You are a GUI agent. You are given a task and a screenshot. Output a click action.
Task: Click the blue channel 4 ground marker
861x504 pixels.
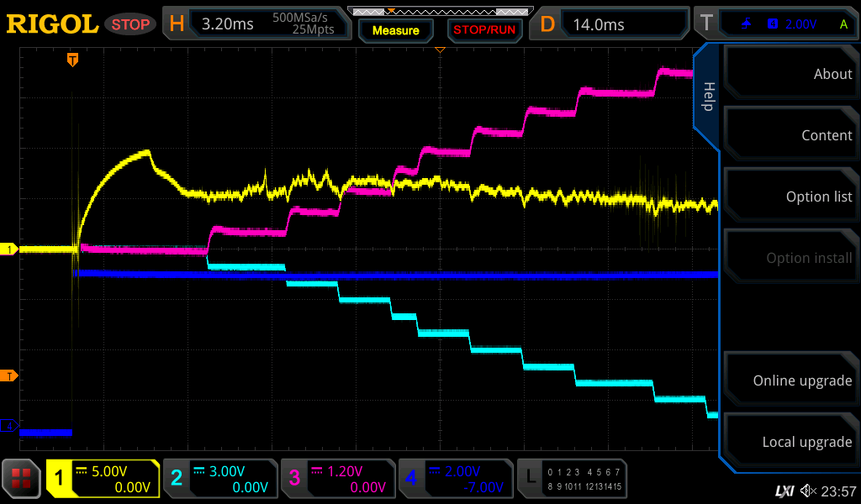(x=9, y=426)
